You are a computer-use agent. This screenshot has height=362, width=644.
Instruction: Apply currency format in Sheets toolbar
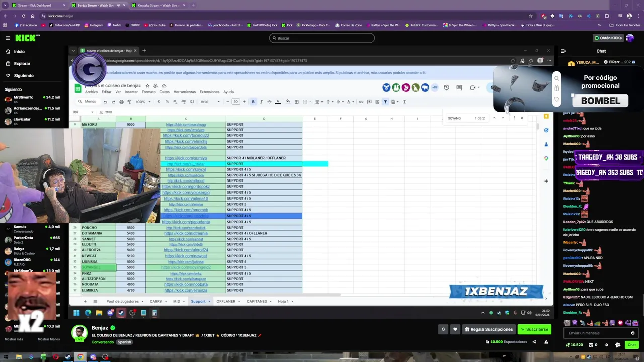coord(158,102)
